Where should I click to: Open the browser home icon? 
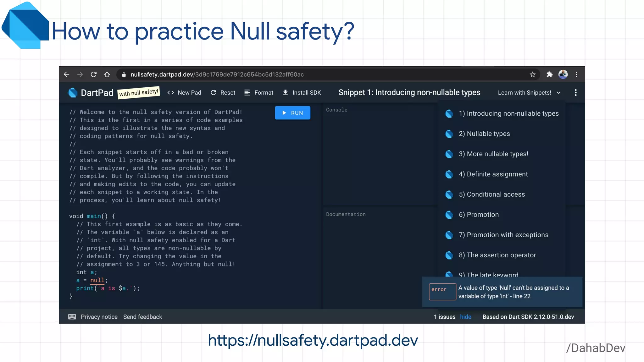click(x=107, y=74)
